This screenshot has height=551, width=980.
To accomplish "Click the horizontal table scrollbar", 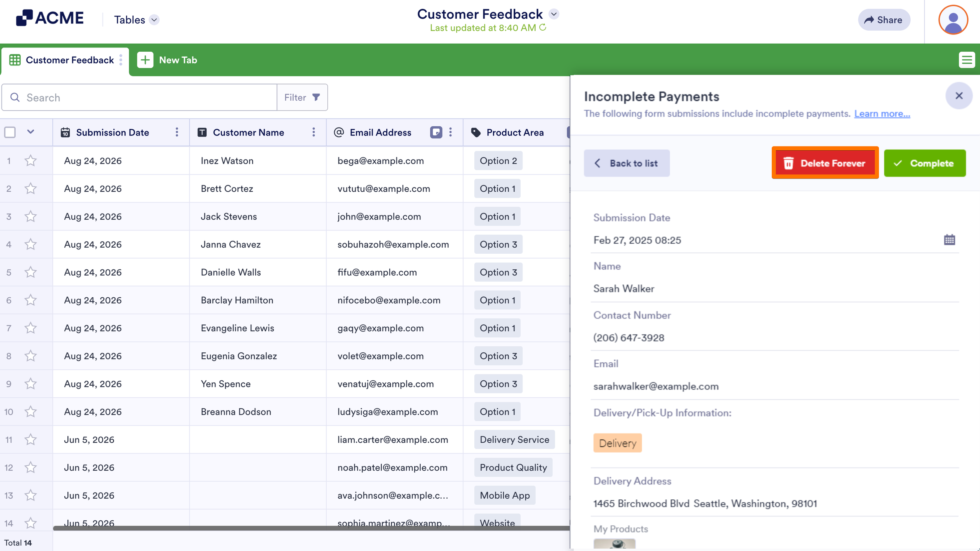I will click(311, 528).
